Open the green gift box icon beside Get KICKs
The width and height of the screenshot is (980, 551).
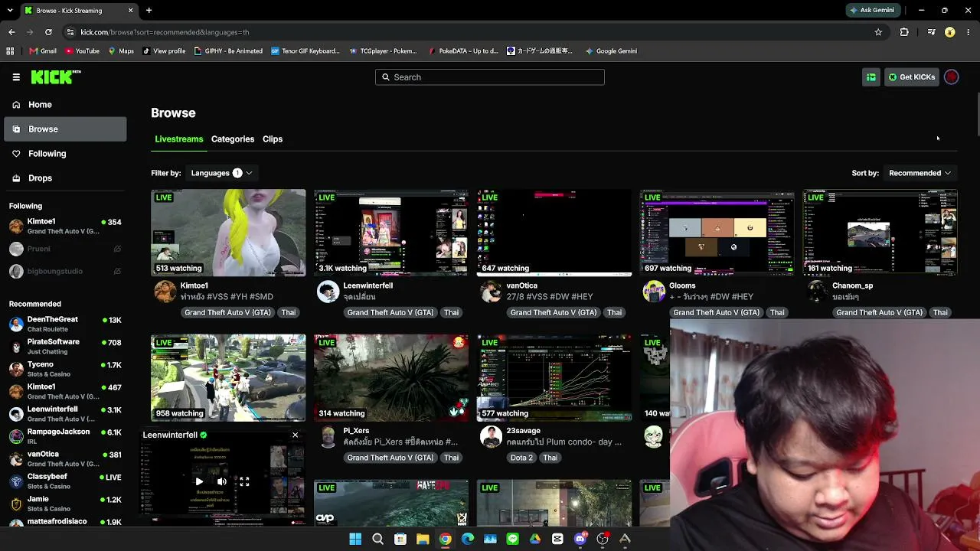(871, 77)
